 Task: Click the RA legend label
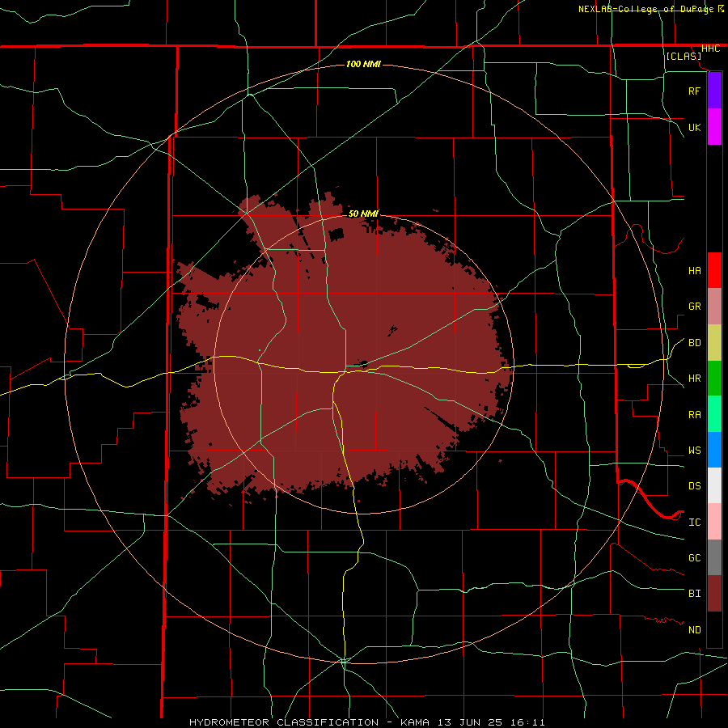coord(694,415)
